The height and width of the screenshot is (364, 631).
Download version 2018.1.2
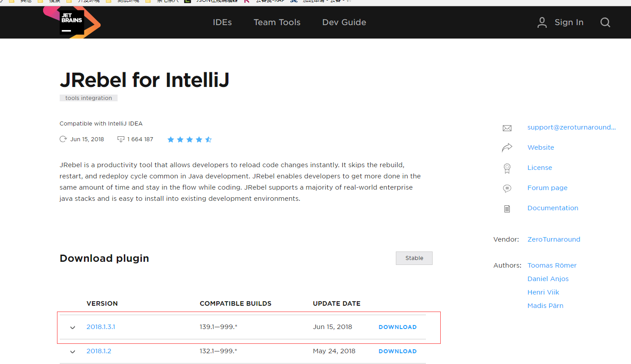click(x=397, y=351)
